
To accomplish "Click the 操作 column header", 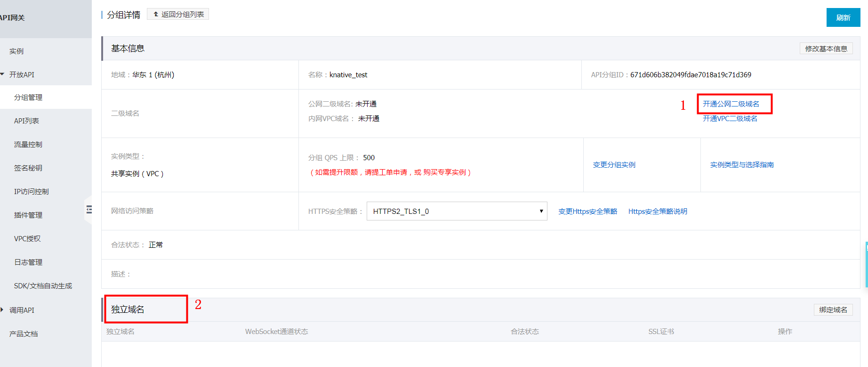I will pos(785,331).
